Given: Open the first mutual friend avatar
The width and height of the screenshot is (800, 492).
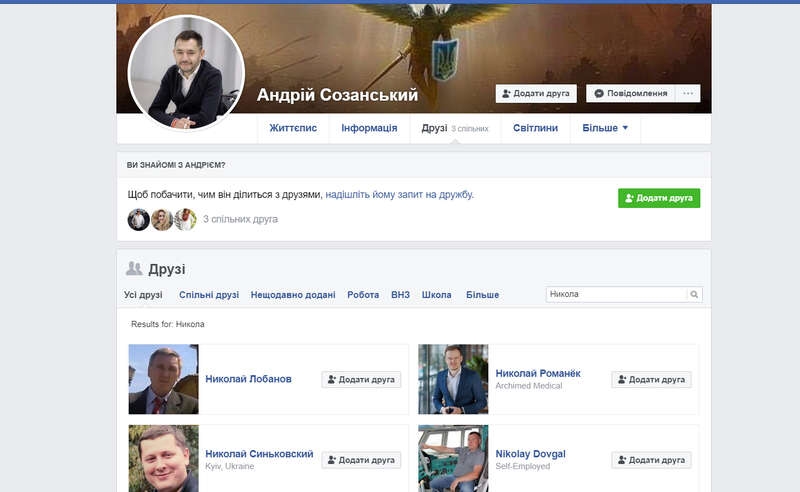Looking at the screenshot, I should pos(138,219).
